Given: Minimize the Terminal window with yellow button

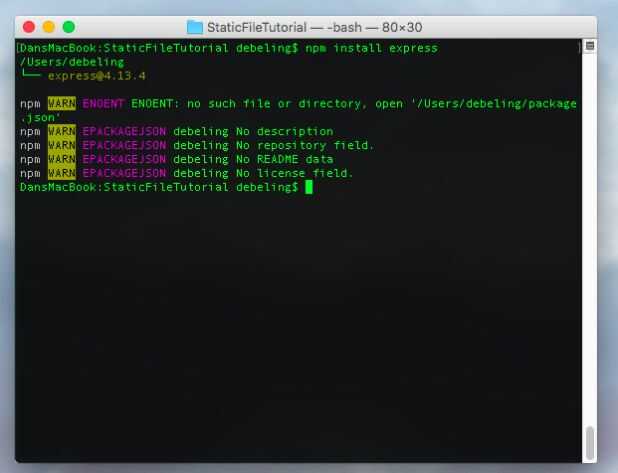Looking at the screenshot, I should [48, 27].
